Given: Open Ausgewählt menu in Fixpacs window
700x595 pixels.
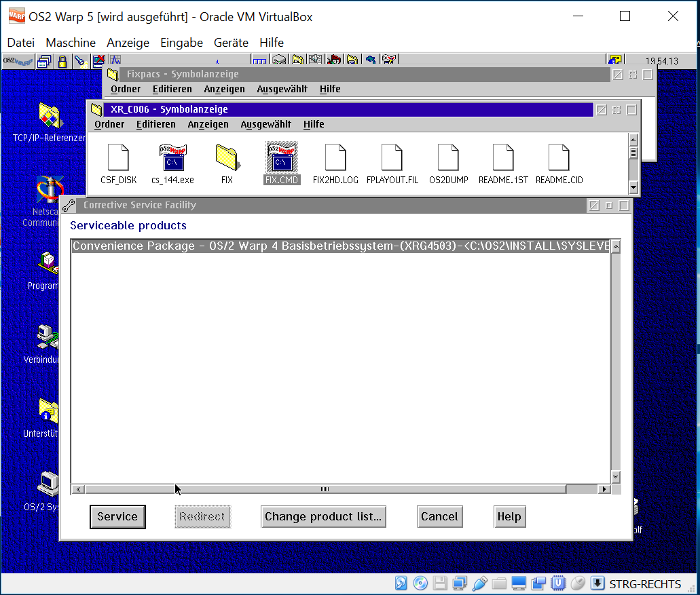Looking at the screenshot, I should pyautogui.click(x=282, y=89).
